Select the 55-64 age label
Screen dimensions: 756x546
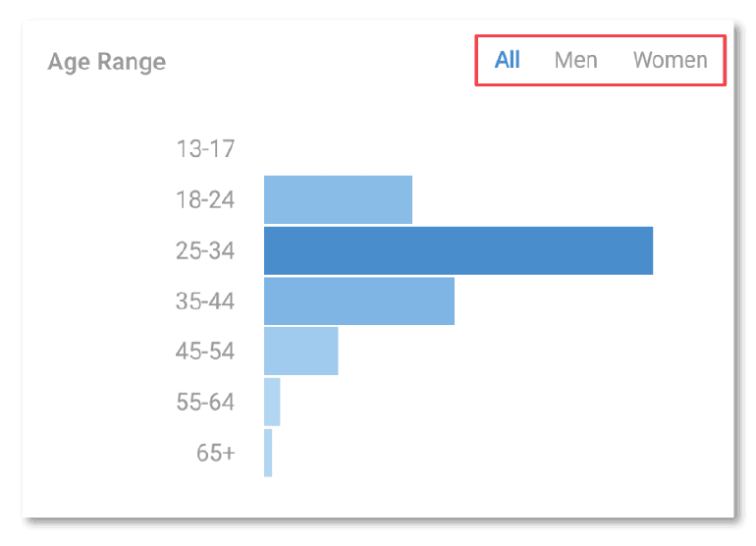click(x=205, y=402)
